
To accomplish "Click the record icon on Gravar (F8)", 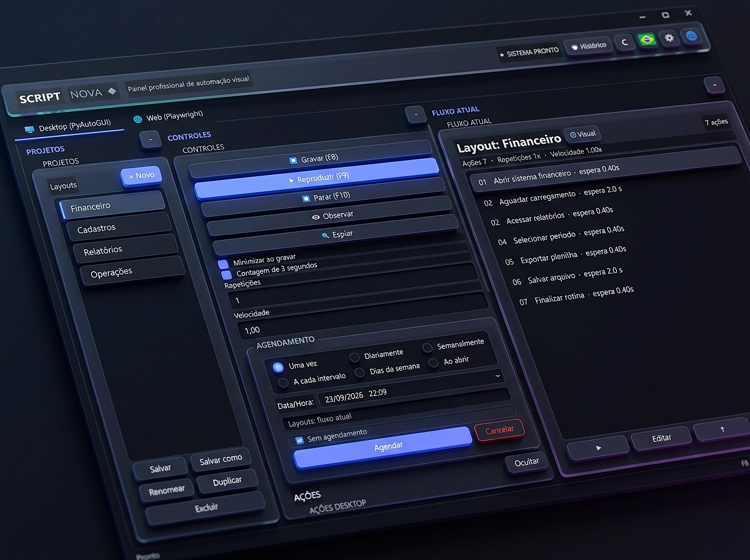I will [x=293, y=160].
